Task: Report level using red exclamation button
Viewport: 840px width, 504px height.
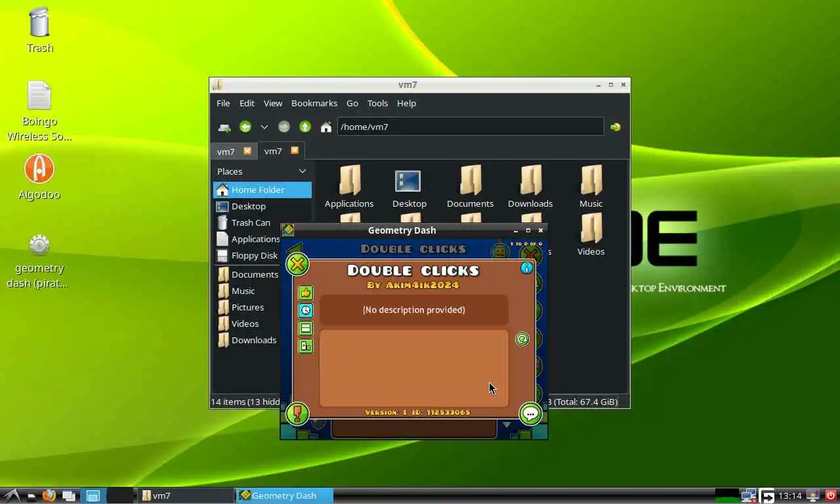Action: pyautogui.click(x=297, y=413)
